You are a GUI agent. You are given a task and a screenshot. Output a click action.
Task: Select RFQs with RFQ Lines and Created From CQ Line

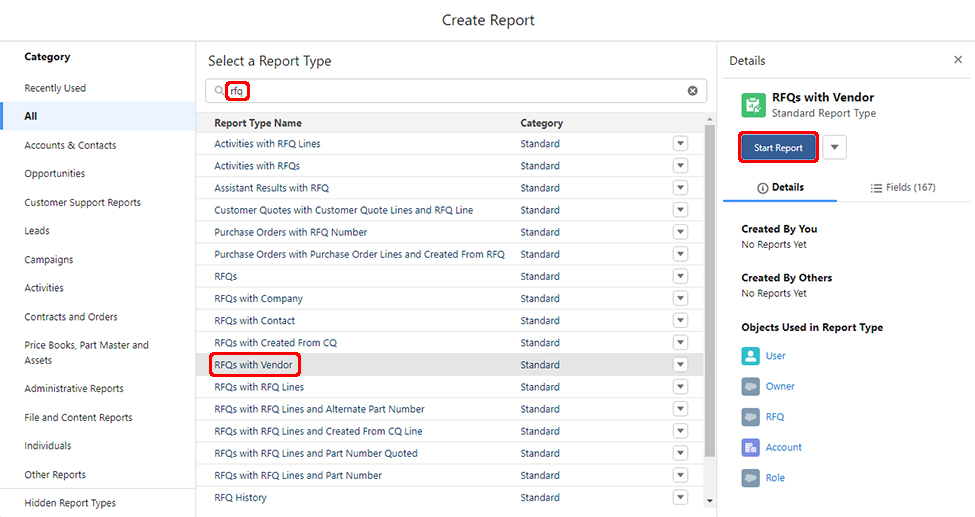coord(318,431)
